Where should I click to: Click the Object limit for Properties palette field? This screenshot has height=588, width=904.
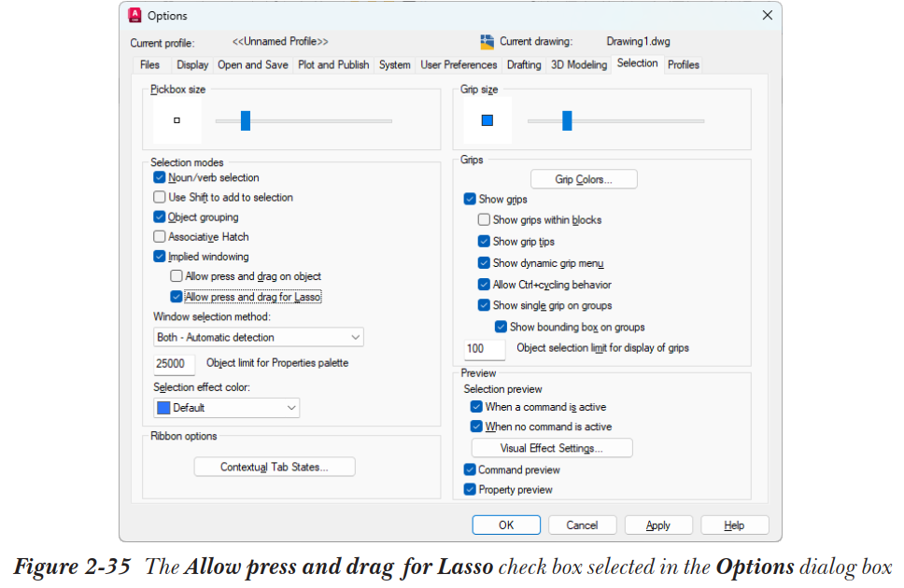[x=174, y=364]
